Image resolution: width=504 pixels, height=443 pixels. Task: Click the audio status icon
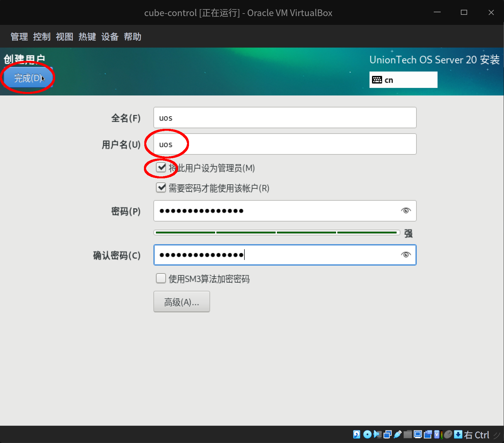pyautogui.click(x=377, y=435)
